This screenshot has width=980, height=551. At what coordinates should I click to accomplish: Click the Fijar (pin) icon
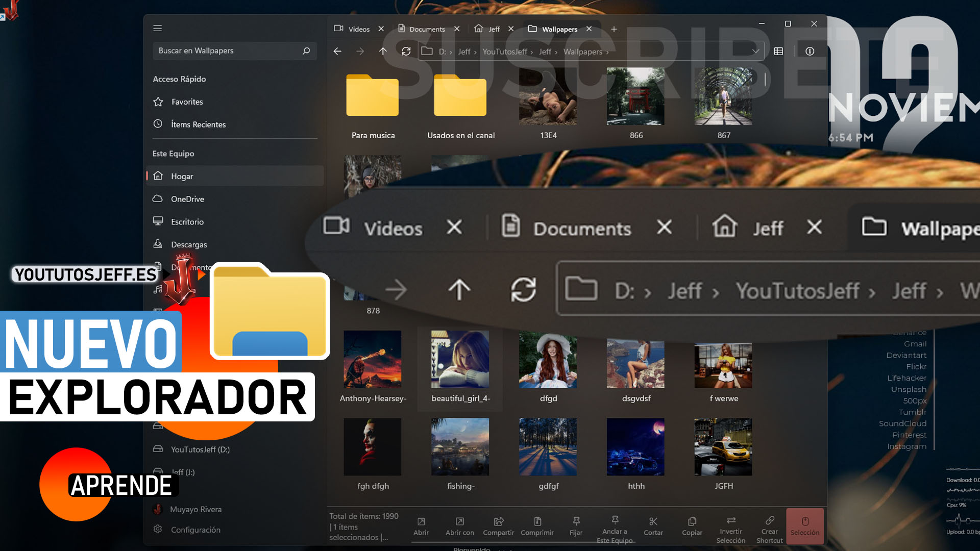coord(576,521)
